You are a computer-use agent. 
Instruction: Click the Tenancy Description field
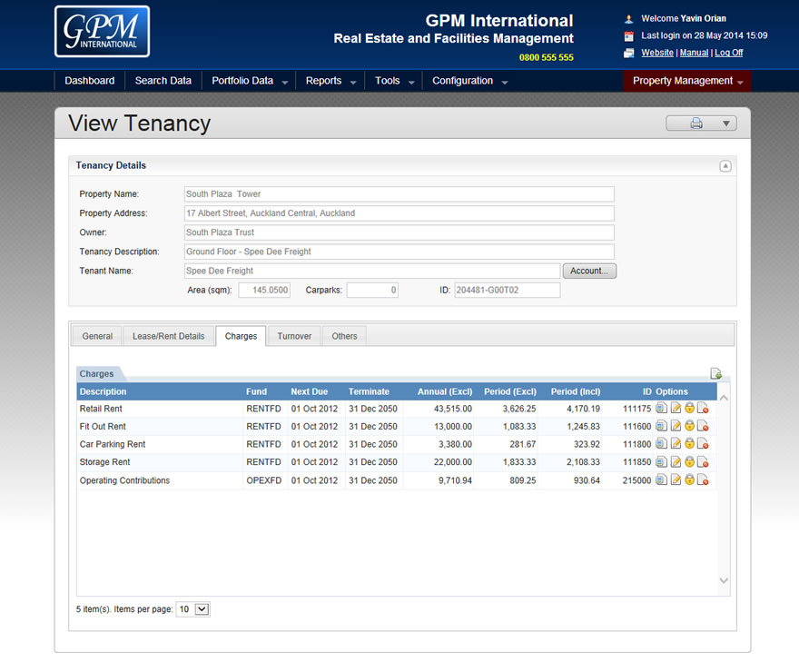point(399,252)
